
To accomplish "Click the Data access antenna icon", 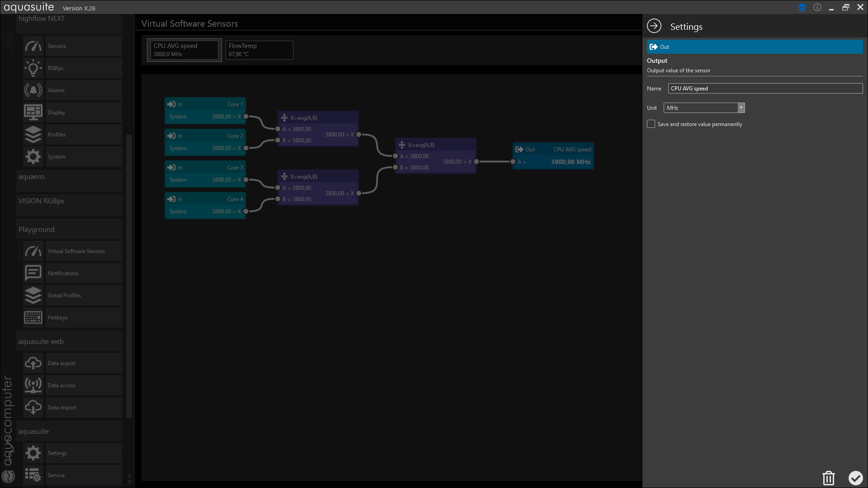I will point(33,385).
